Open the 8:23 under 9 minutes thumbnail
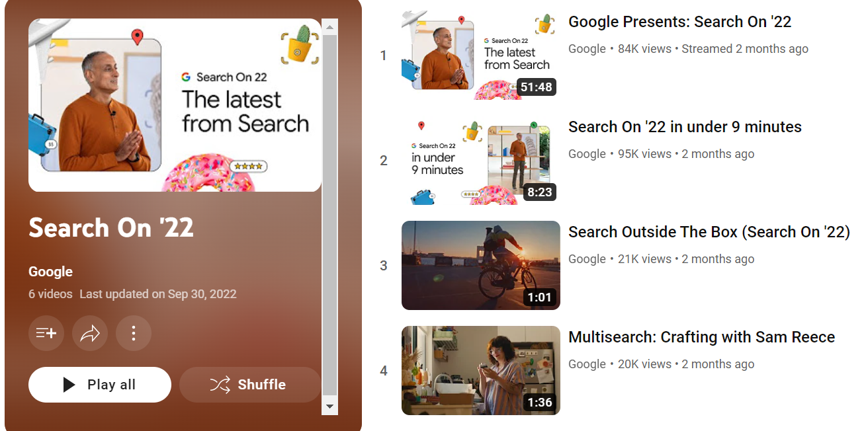 (x=481, y=160)
